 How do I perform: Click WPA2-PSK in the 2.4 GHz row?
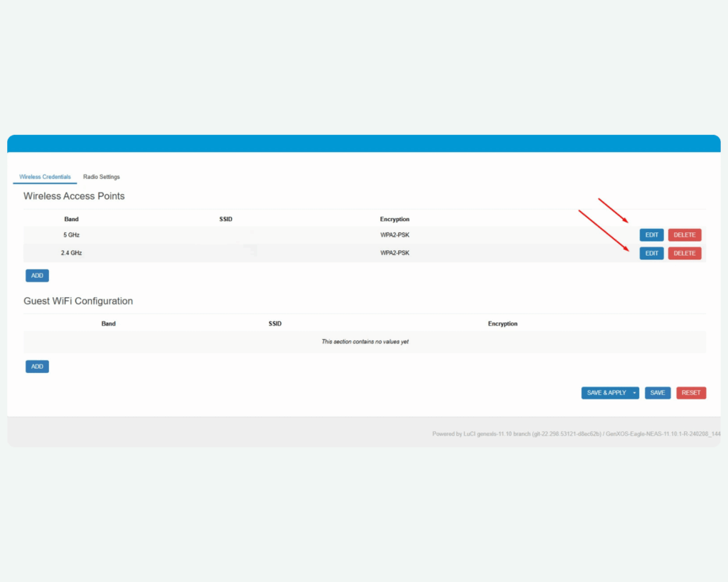click(395, 253)
